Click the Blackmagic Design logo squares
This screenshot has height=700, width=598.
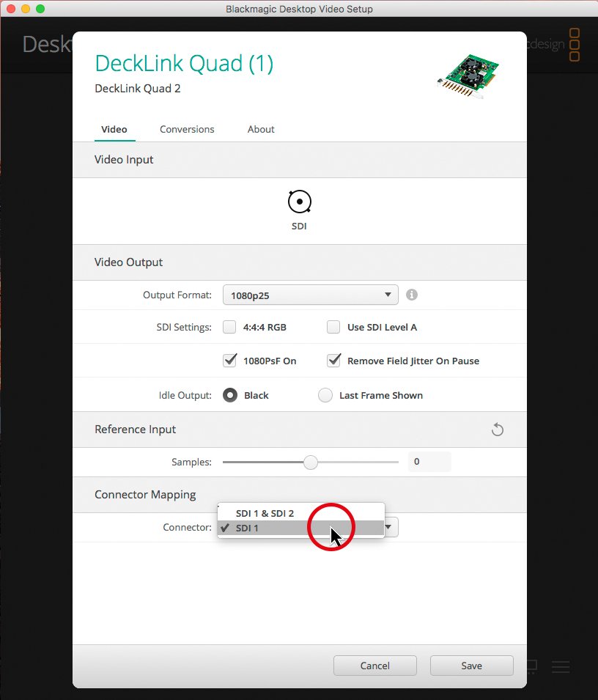pyautogui.click(x=575, y=45)
